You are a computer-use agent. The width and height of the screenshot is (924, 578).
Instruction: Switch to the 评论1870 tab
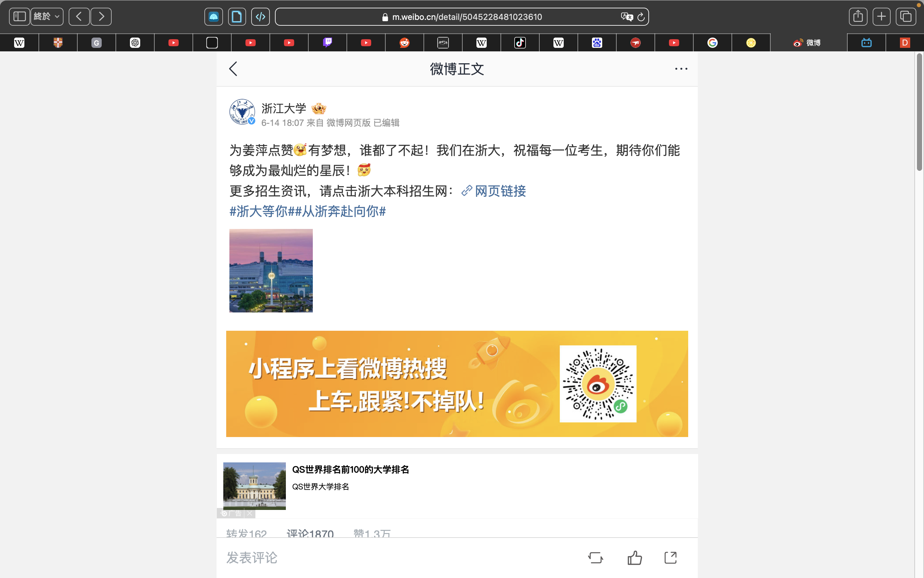(x=310, y=533)
